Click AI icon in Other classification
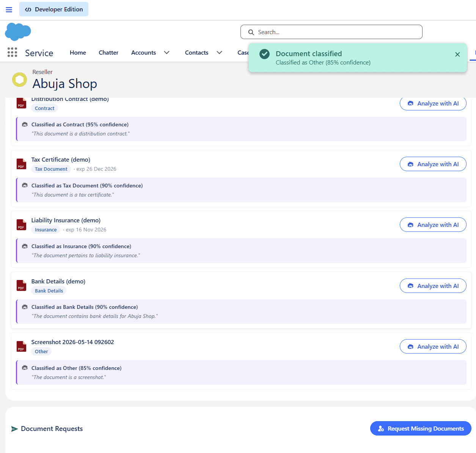Screen dimensions: 476x453 coord(25,368)
